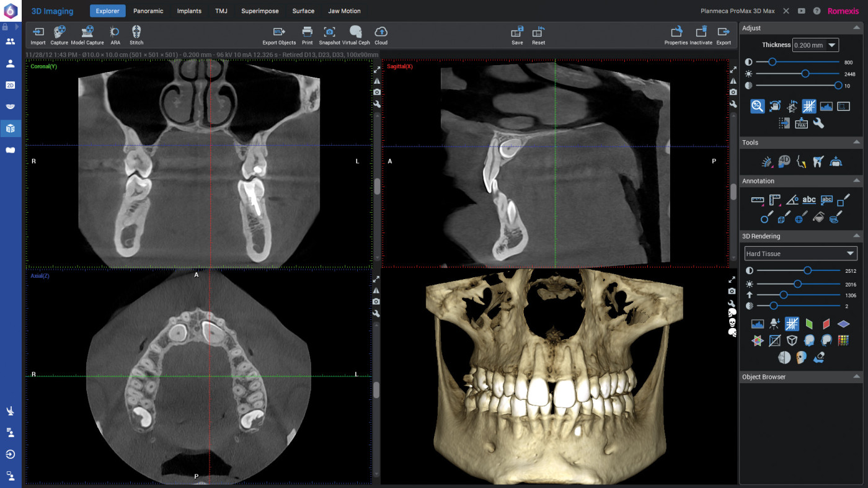The image size is (868, 488).
Task: Open the Stitch tool
Action: [136, 35]
